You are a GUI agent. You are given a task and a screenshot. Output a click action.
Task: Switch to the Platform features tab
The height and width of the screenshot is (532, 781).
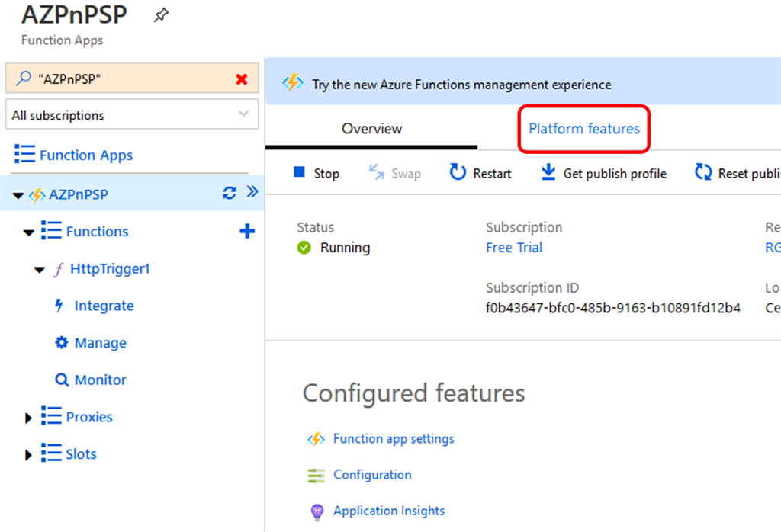[x=584, y=128]
